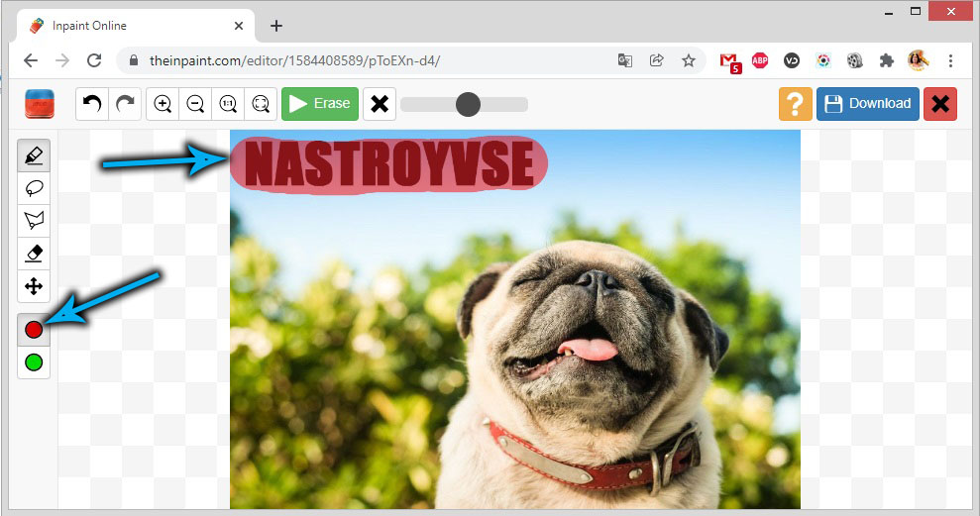Bookmark this page with star
The width and height of the screenshot is (980, 516).
tap(688, 60)
